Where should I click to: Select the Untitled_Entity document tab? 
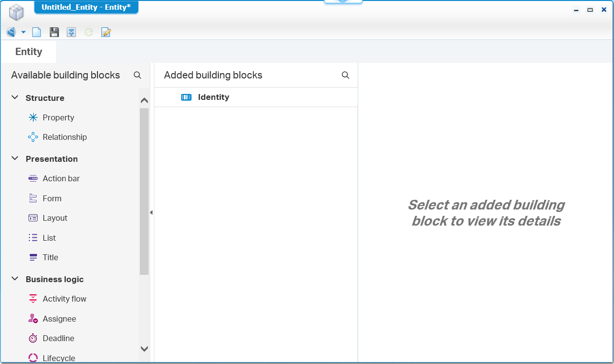click(x=86, y=7)
